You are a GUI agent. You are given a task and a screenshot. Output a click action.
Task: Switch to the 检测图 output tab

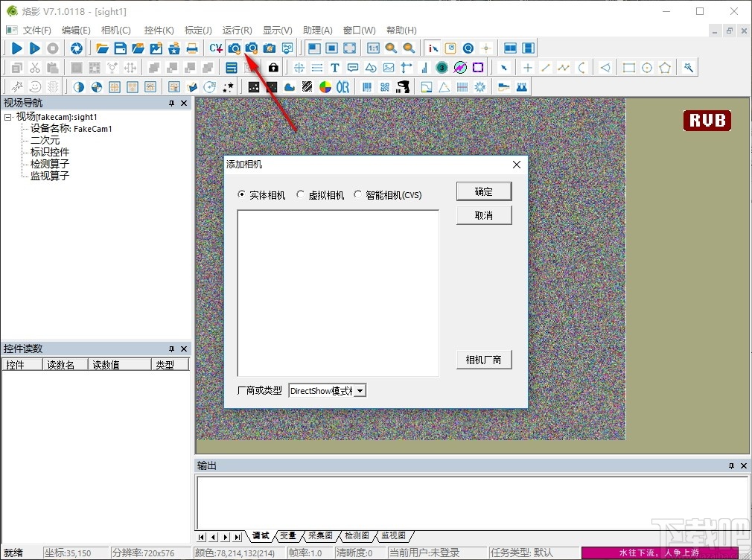(x=357, y=536)
